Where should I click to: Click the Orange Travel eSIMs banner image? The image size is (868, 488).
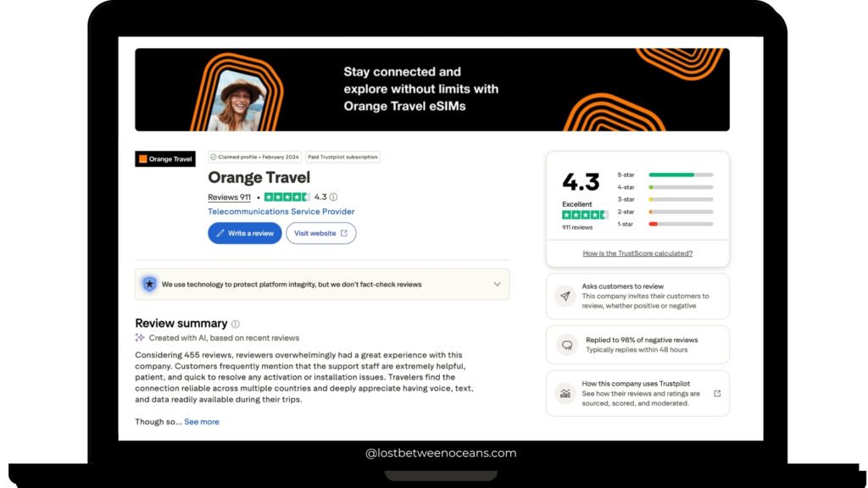coord(431,90)
